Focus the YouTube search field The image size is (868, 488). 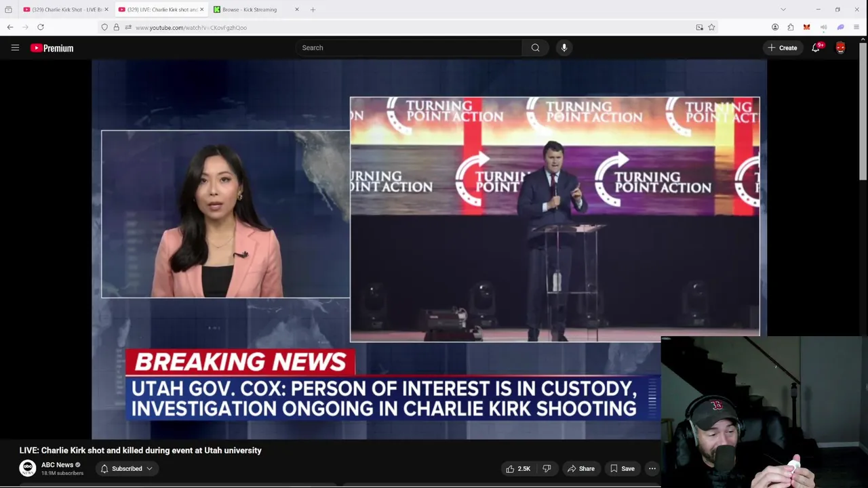(408, 47)
